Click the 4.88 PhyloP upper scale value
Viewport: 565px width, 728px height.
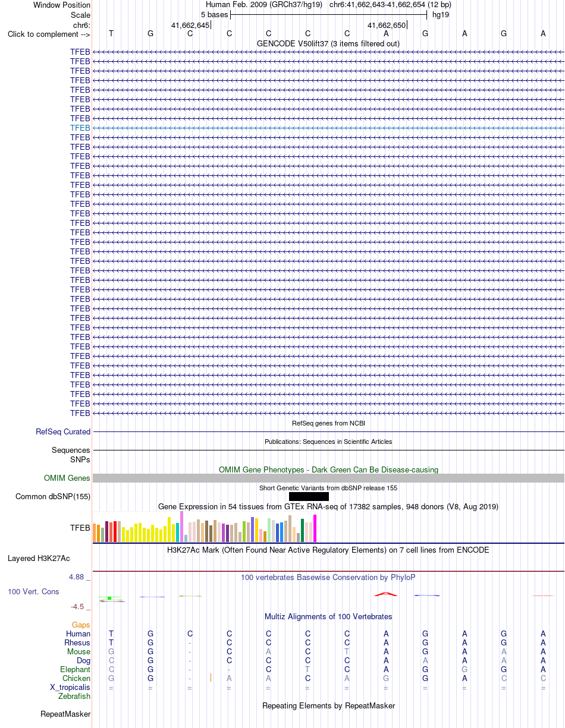coord(77,577)
